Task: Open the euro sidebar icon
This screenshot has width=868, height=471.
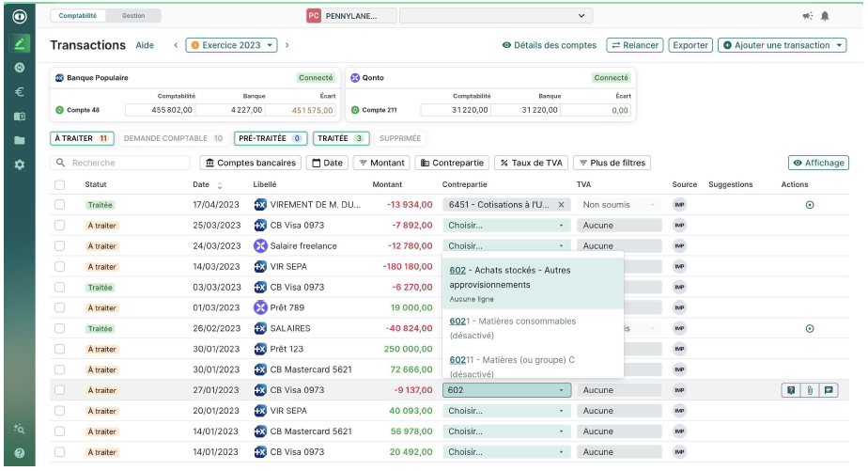Action: pos(20,92)
